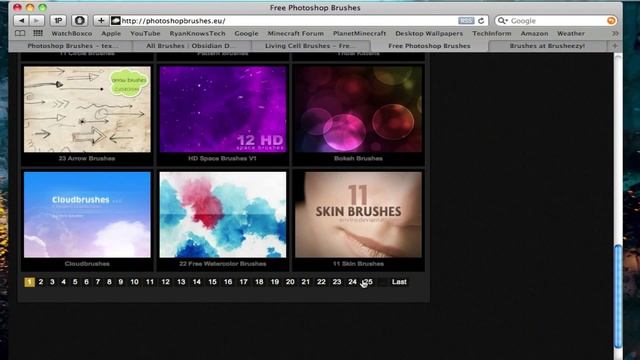The height and width of the screenshot is (360, 640).
Task: Switch to the Brushes at Brusheezy! tab
Action: coord(547,46)
